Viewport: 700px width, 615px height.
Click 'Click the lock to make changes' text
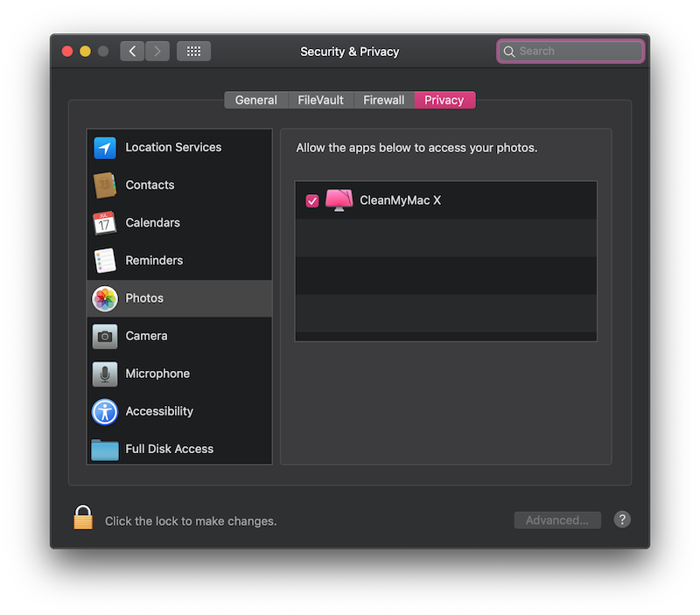click(x=191, y=521)
